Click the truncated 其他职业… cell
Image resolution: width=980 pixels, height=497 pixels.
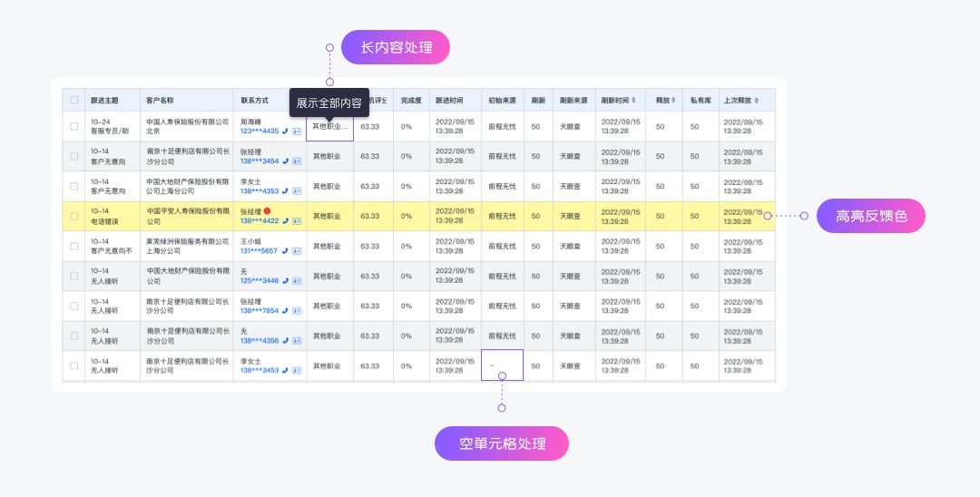point(330,127)
